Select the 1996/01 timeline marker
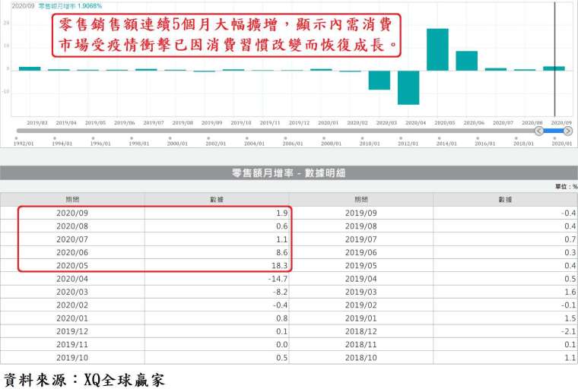This screenshot has height=392, width=578. point(100,143)
